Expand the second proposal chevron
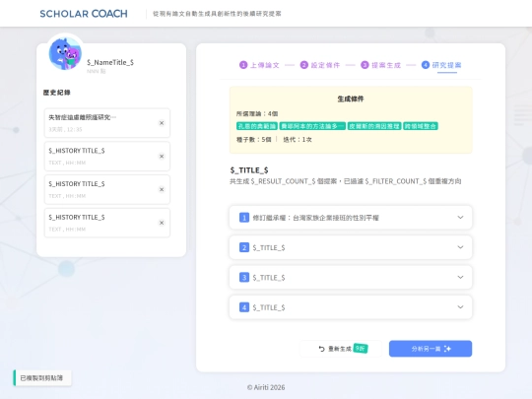This screenshot has height=399, width=532. [x=460, y=247]
